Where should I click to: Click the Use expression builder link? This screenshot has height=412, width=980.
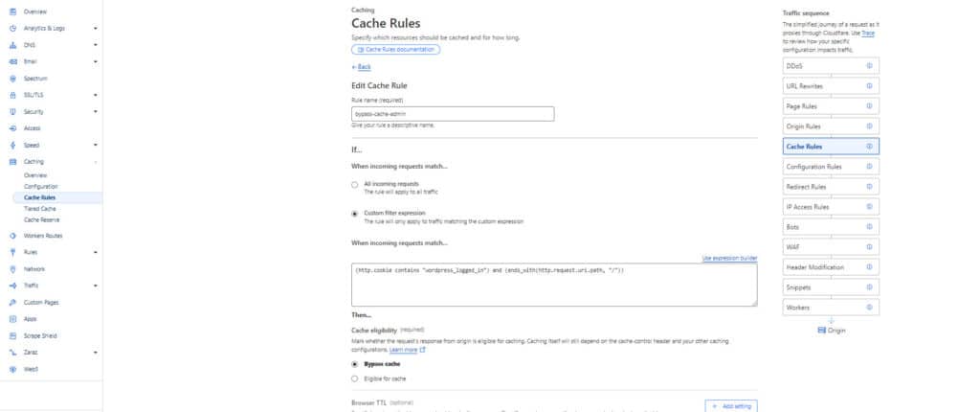tap(730, 258)
